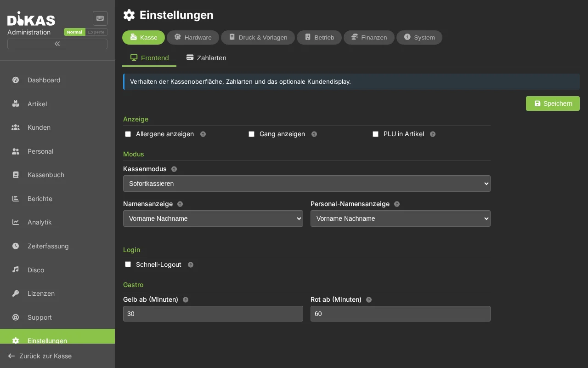Click the Speichern save button
The height and width of the screenshot is (368, 588).
click(x=553, y=103)
